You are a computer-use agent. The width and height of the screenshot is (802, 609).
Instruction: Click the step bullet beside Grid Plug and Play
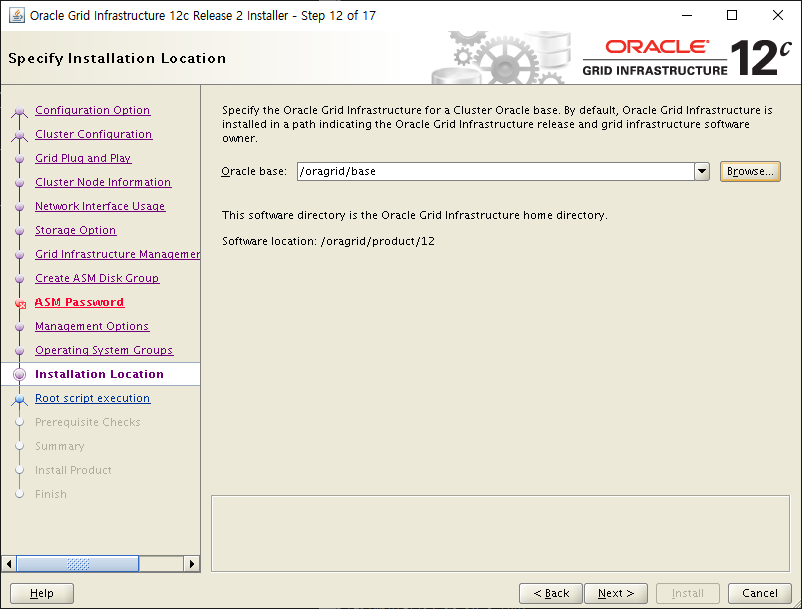coord(19,159)
